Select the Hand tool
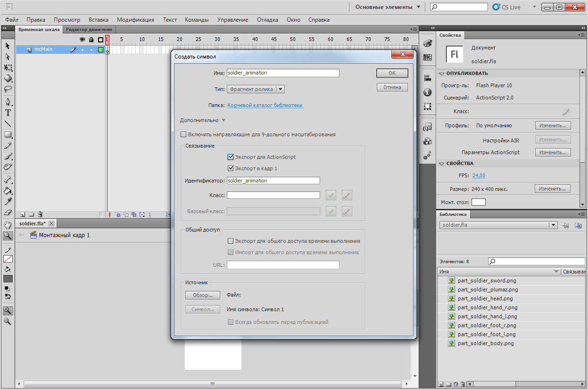The width and height of the screenshot is (588, 389). (x=8, y=224)
